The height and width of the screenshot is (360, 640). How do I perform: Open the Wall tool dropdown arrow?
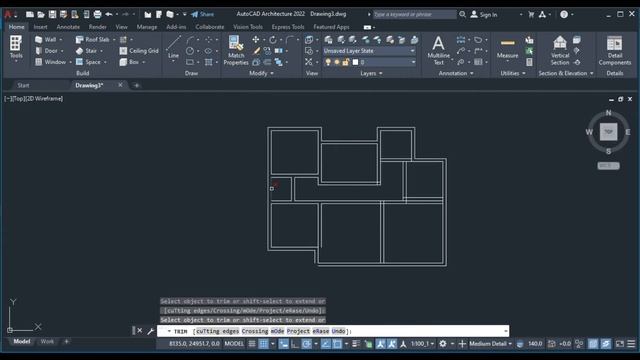(61, 40)
